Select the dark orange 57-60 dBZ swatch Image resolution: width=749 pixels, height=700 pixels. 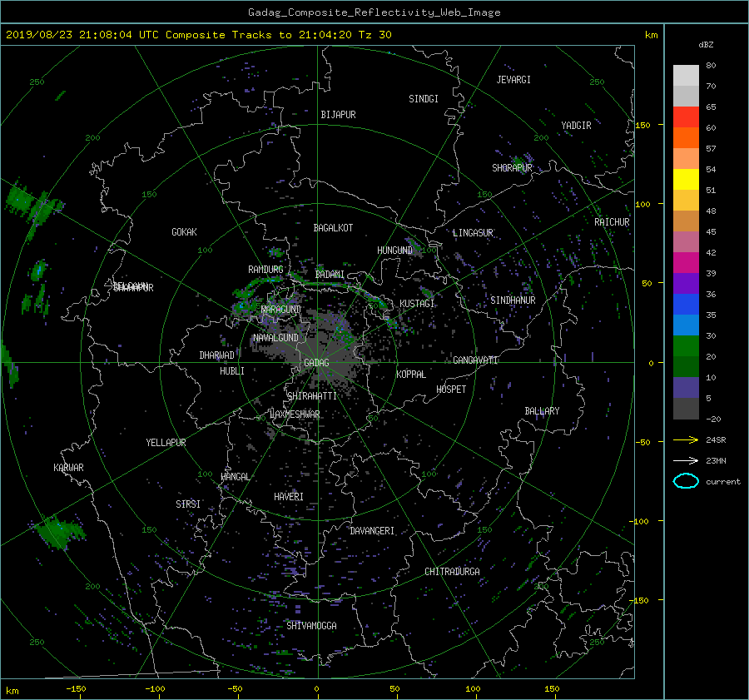tap(686, 137)
